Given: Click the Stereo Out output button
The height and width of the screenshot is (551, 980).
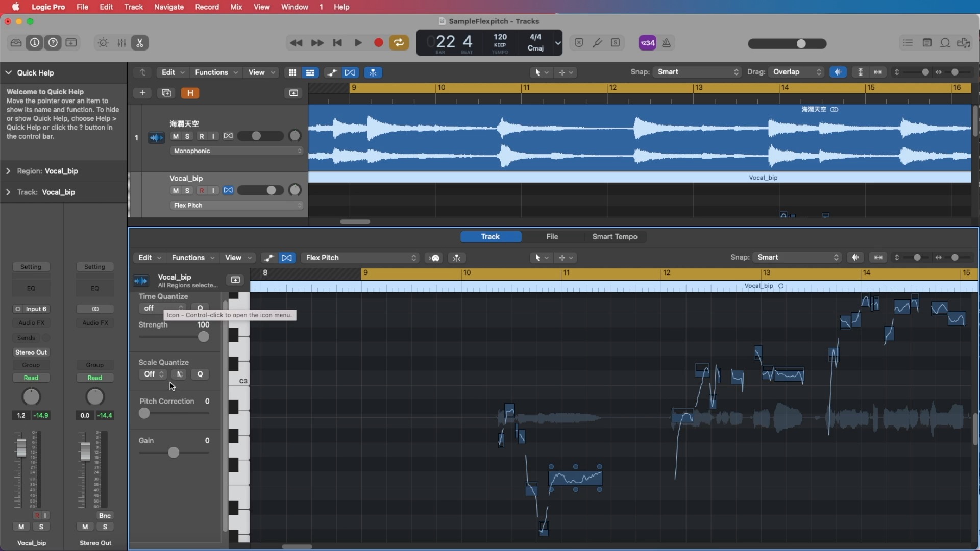Looking at the screenshot, I should click(31, 352).
